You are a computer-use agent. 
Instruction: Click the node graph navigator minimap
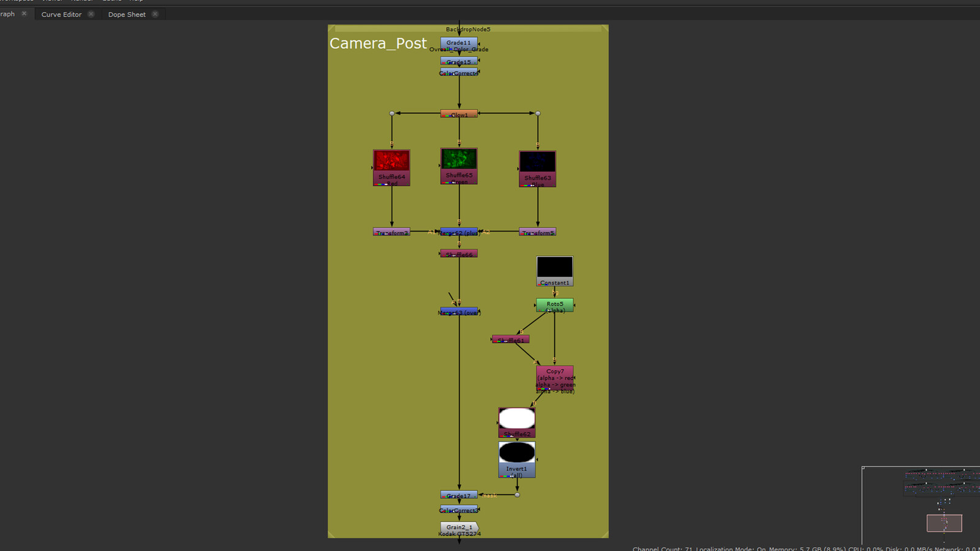(x=921, y=505)
